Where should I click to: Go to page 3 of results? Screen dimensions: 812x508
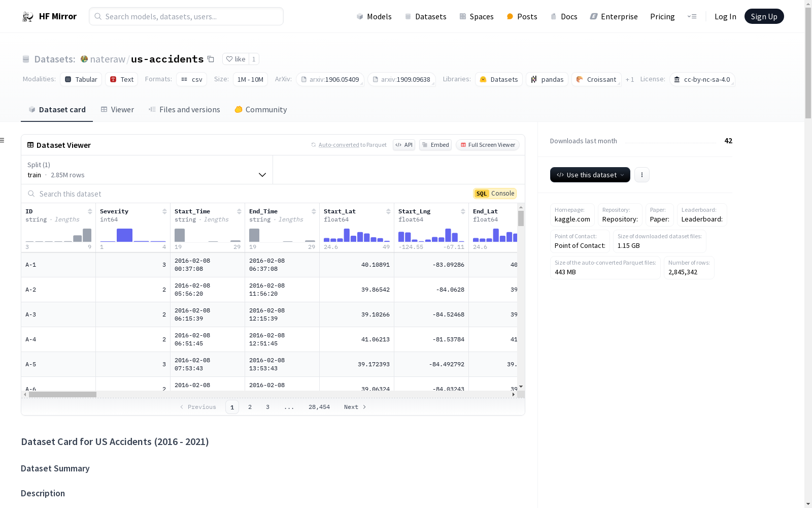(x=267, y=407)
